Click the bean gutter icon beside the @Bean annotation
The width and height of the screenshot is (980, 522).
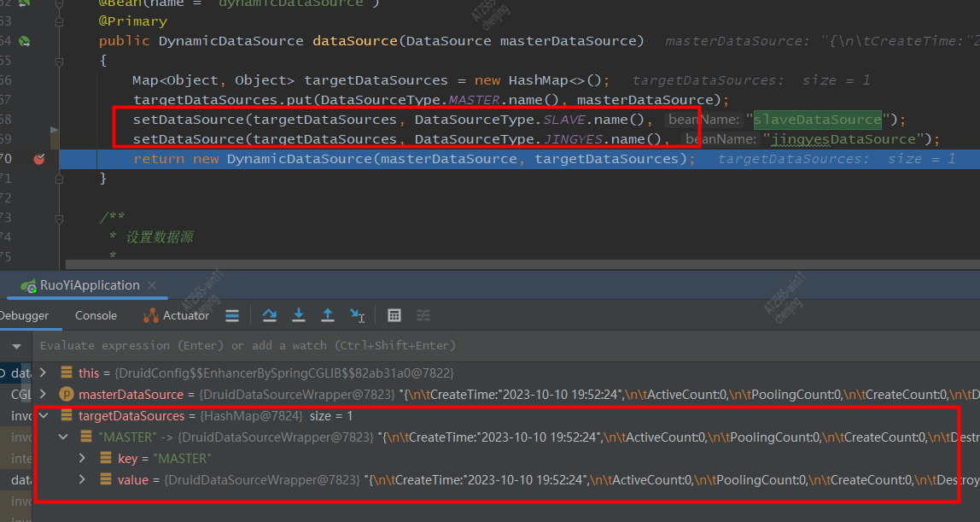coord(25,3)
